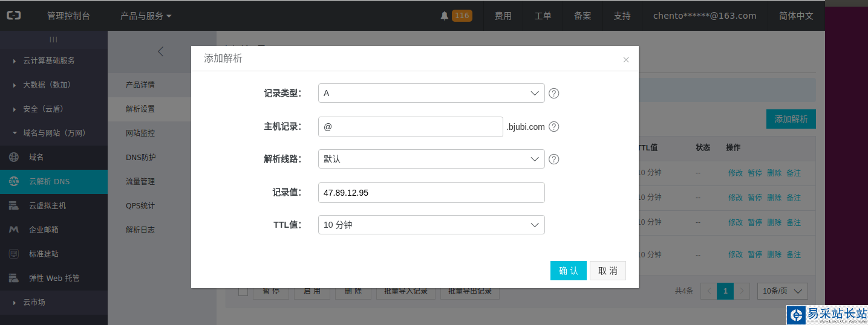Click help icon beside 解析线路

click(553, 159)
